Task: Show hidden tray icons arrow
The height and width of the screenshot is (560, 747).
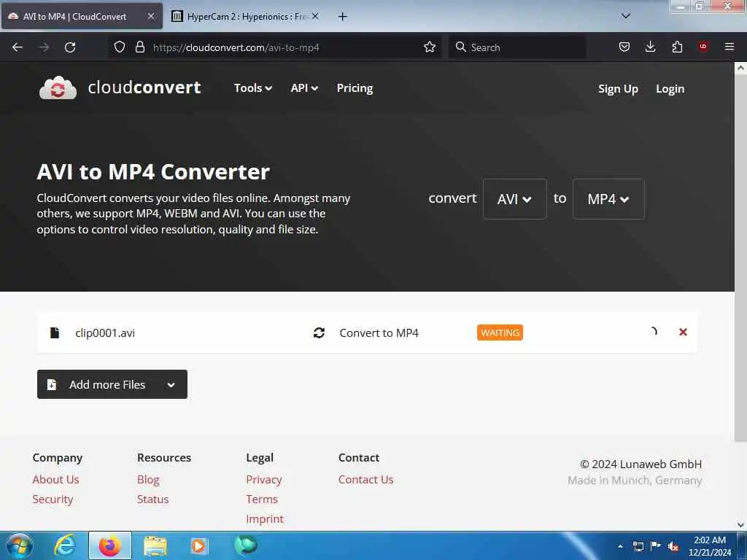Action: pyautogui.click(x=620, y=546)
